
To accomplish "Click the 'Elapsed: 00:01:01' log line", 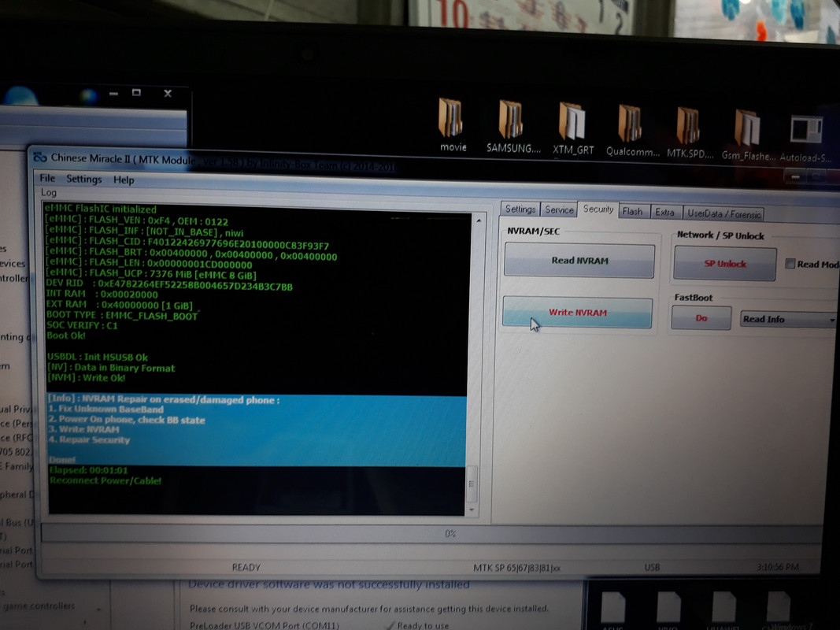I will [88, 470].
